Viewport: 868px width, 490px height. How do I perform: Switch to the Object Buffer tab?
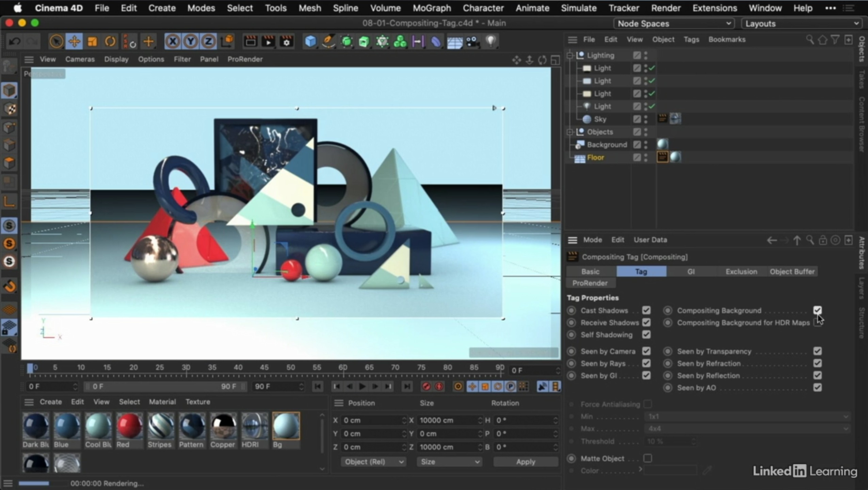(792, 272)
